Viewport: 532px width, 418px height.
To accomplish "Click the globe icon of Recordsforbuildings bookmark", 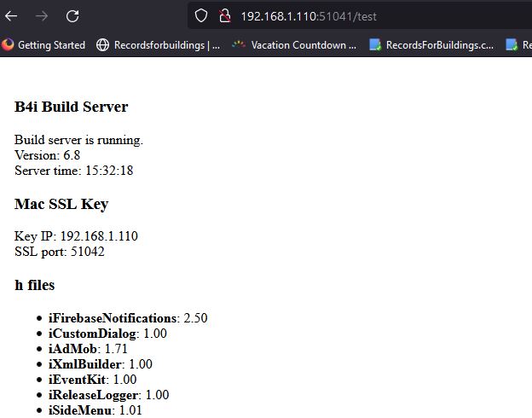I will point(102,45).
